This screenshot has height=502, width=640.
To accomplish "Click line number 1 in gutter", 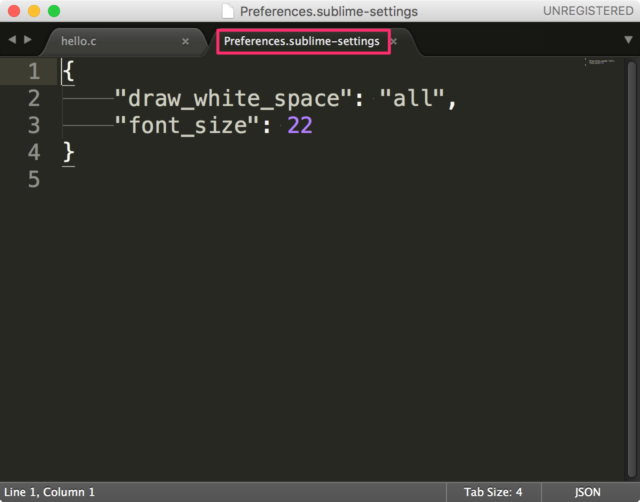I will point(34,71).
